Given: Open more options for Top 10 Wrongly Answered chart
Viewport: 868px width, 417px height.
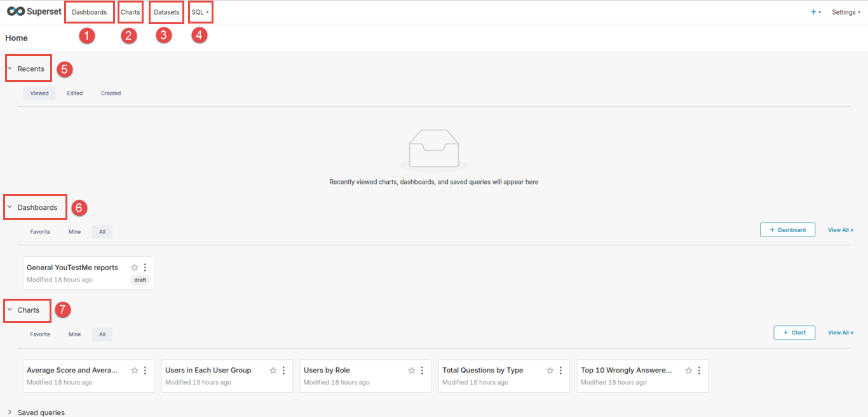Looking at the screenshot, I should (699, 371).
